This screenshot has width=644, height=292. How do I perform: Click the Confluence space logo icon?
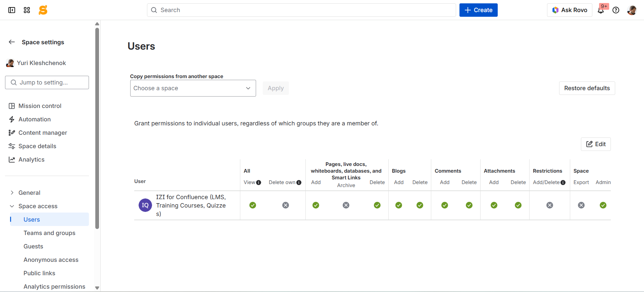(43, 10)
